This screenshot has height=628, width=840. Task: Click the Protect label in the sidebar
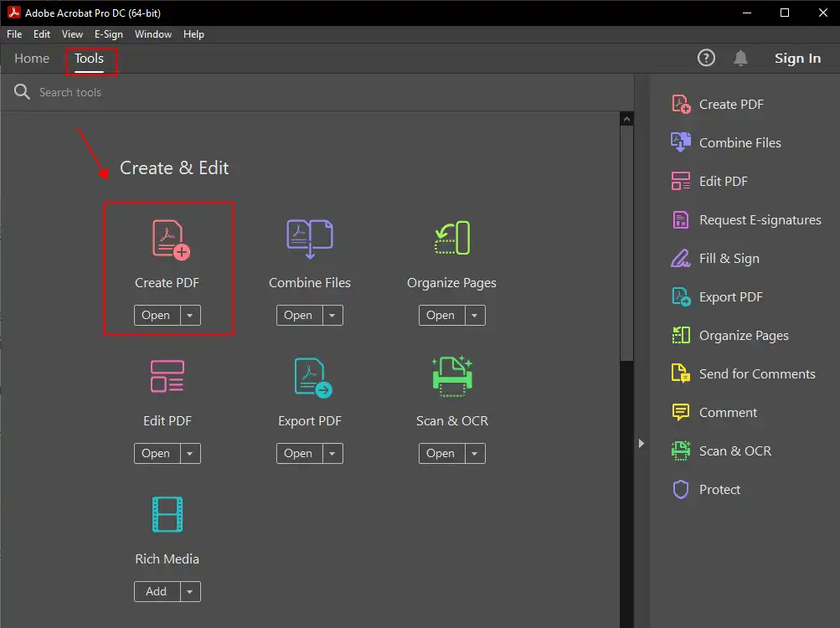[x=719, y=489]
